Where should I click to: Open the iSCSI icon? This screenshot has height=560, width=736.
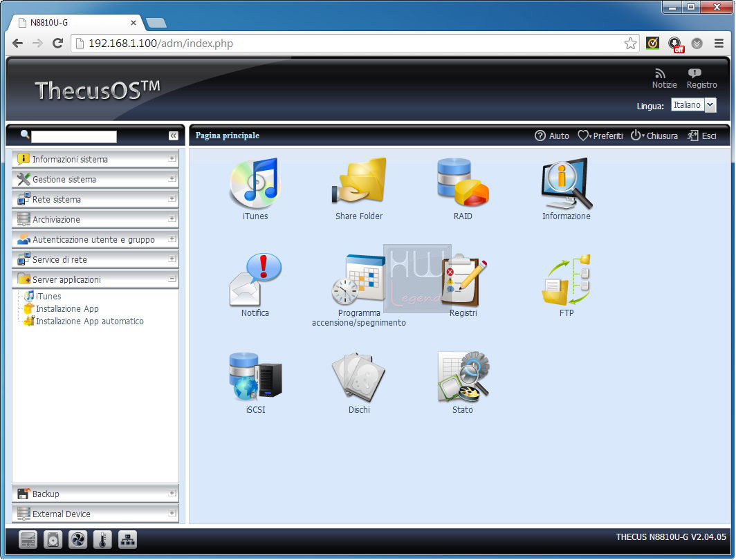click(x=255, y=376)
